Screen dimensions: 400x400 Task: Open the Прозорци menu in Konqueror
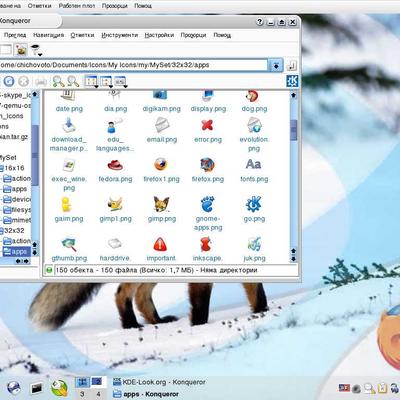pyautogui.click(x=193, y=35)
